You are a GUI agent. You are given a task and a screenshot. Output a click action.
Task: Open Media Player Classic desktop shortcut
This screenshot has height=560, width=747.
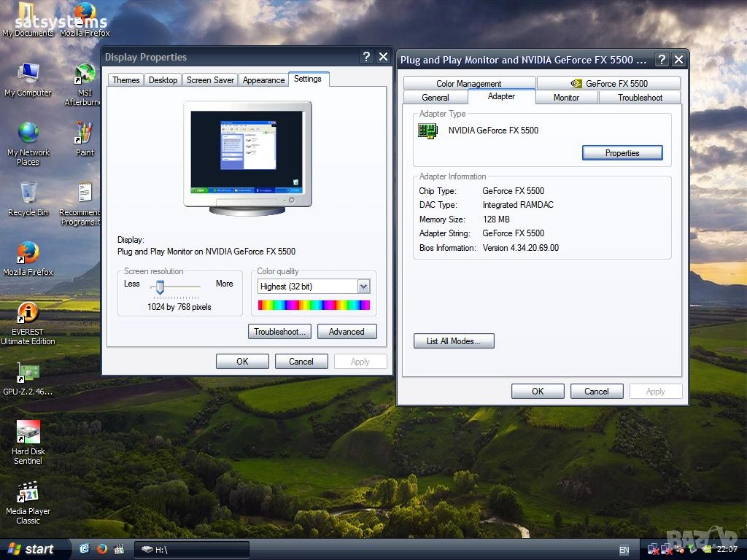click(x=28, y=494)
